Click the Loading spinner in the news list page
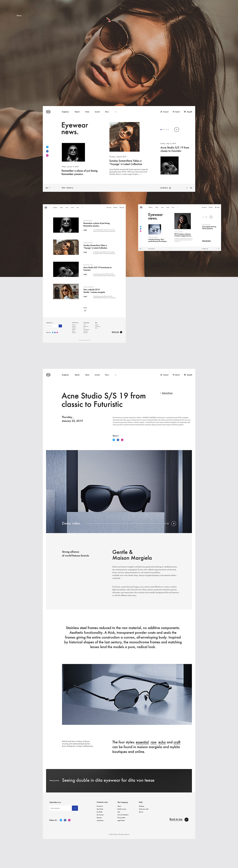The height and width of the screenshot is (868, 238). (x=85, y=311)
